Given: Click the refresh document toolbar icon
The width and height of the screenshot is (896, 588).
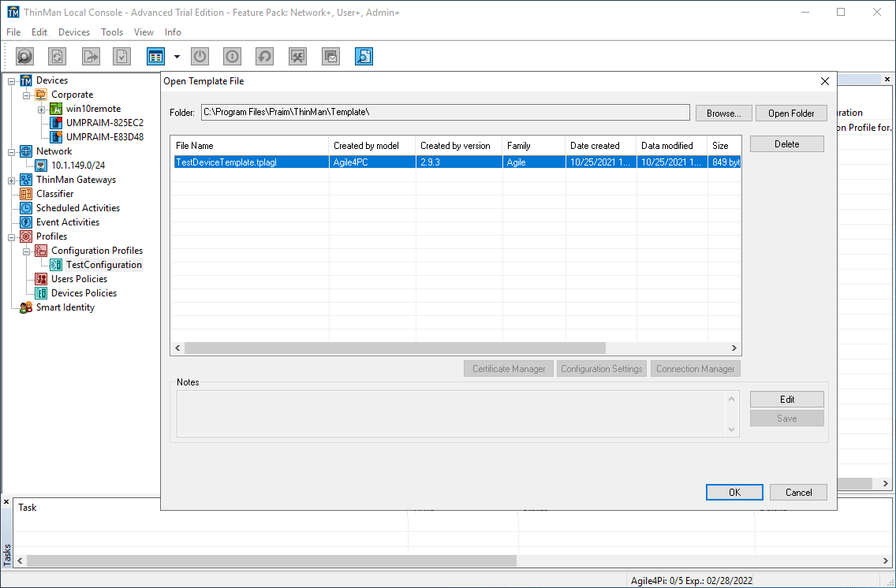Looking at the screenshot, I should tap(57, 57).
